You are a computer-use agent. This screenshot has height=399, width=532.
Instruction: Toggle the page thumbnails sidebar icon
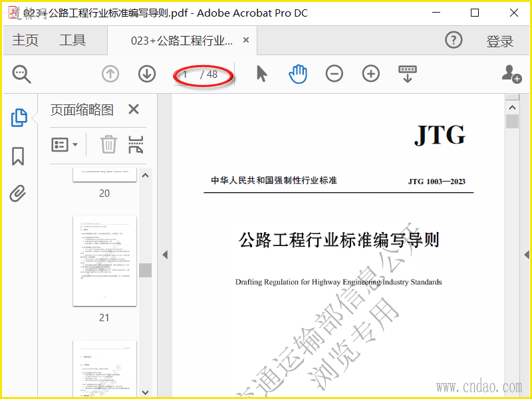[19, 118]
